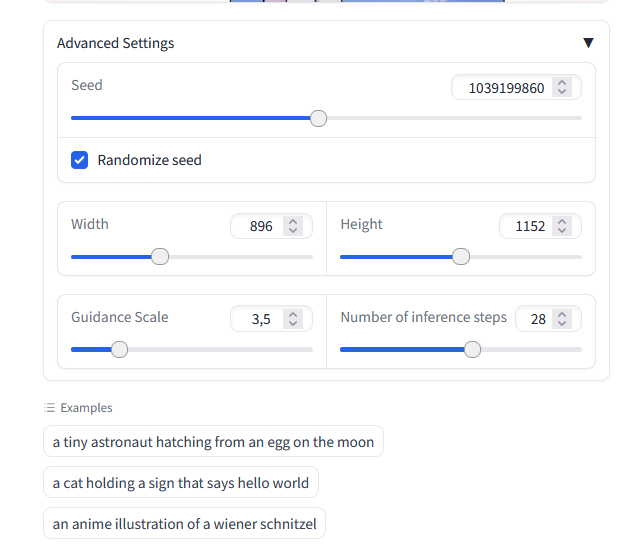Select the cat holding a sign example

pyautogui.click(x=180, y=483)
